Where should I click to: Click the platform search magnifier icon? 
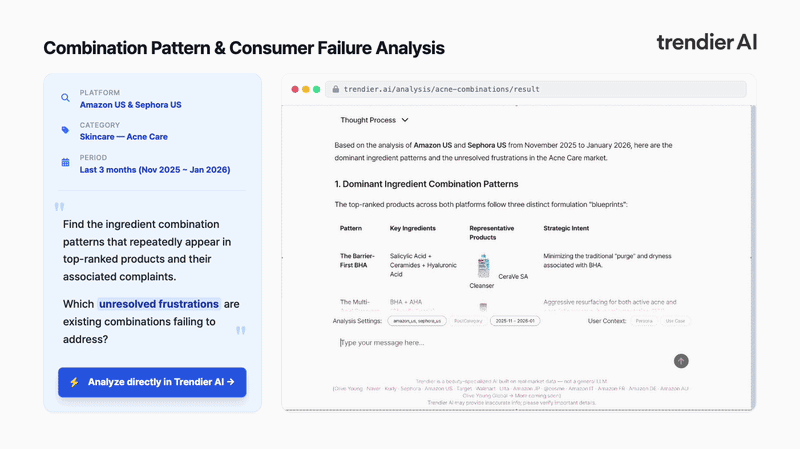point(65,98)
